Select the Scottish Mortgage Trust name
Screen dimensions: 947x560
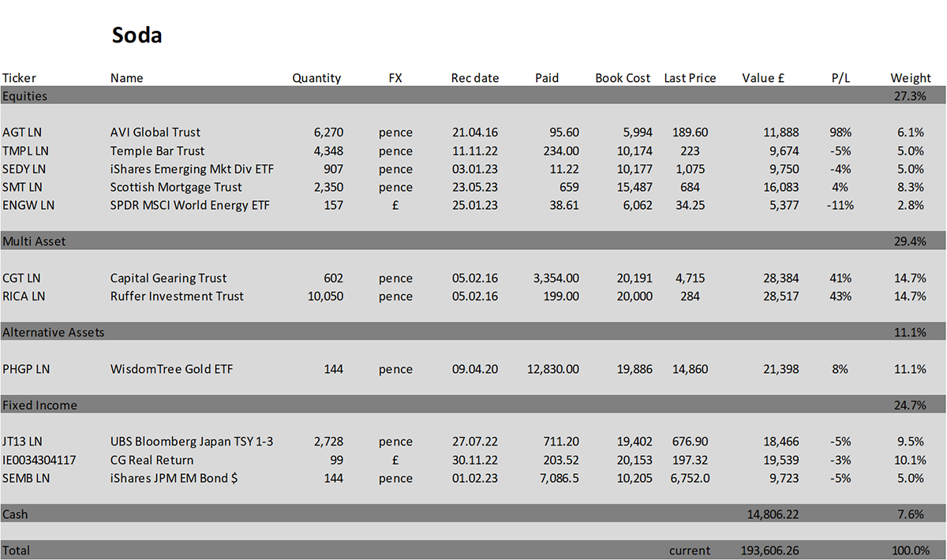[x=176, y=187]
